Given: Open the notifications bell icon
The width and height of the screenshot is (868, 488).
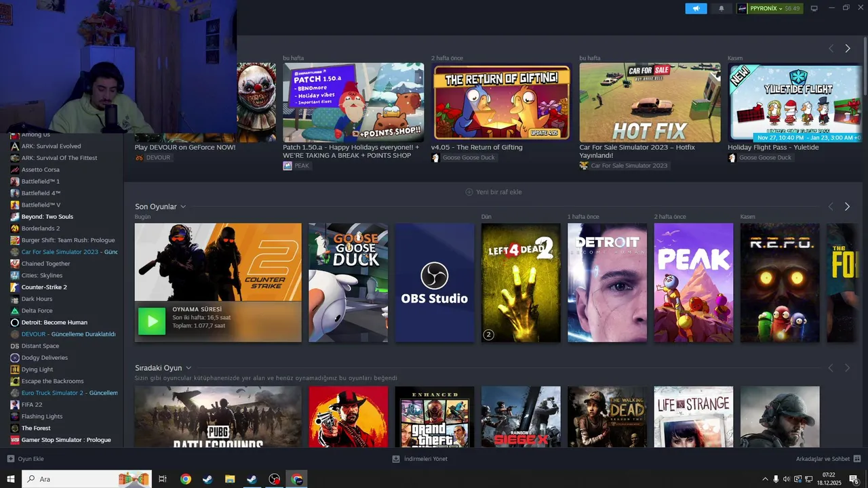Looking at the screenshot, I should [x=721, y=9].
